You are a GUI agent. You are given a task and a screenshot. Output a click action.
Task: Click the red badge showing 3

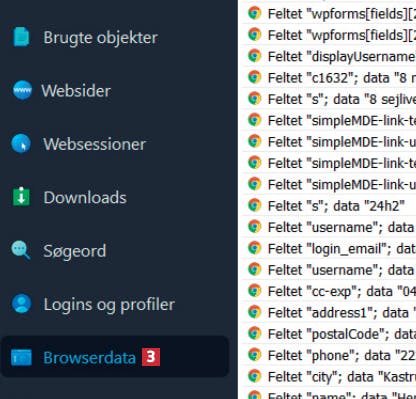pyautogui.click(x=151, y=357)
